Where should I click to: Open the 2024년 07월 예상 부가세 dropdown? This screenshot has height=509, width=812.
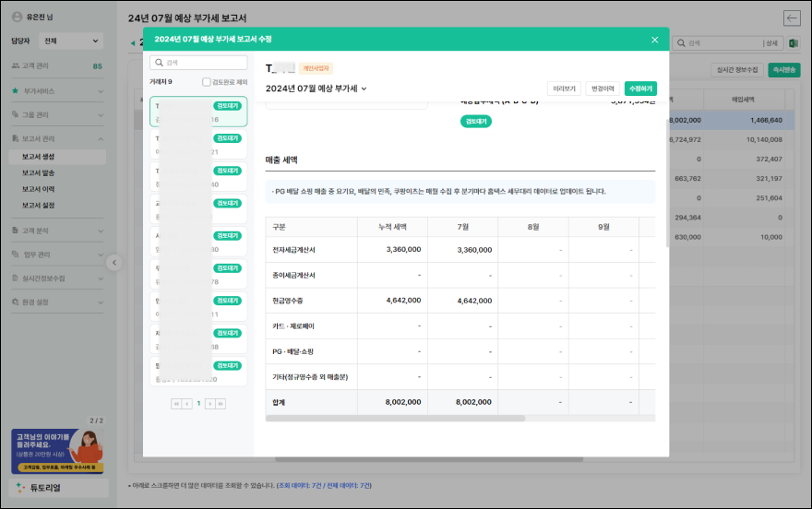click(x=316, y=89)
